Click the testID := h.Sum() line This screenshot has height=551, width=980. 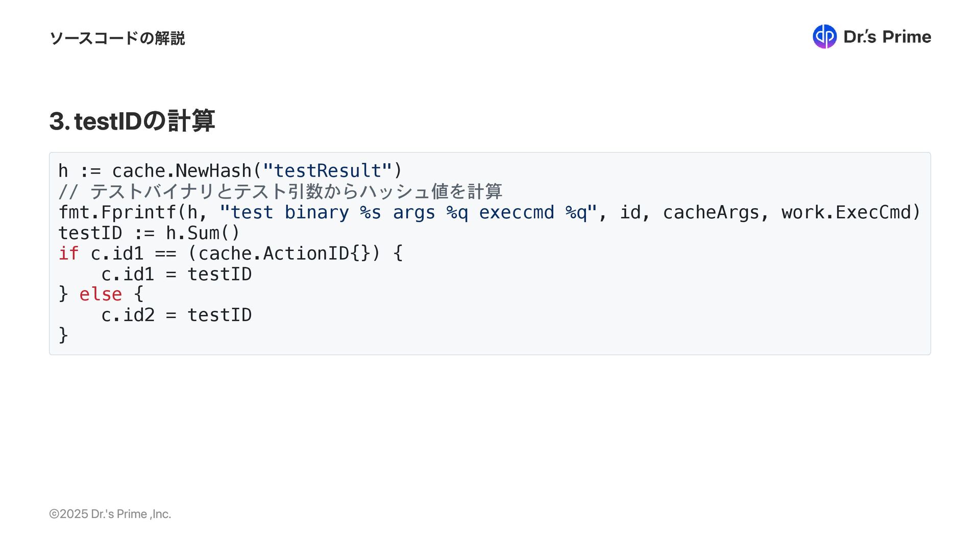pos(149,233)
